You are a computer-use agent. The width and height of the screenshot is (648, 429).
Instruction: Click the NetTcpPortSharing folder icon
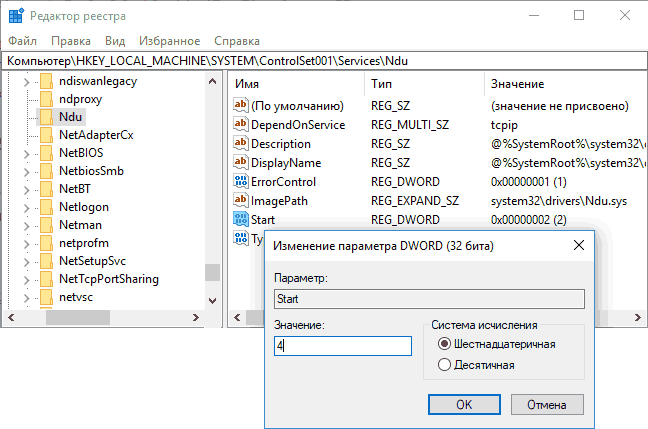pos(46,279)
